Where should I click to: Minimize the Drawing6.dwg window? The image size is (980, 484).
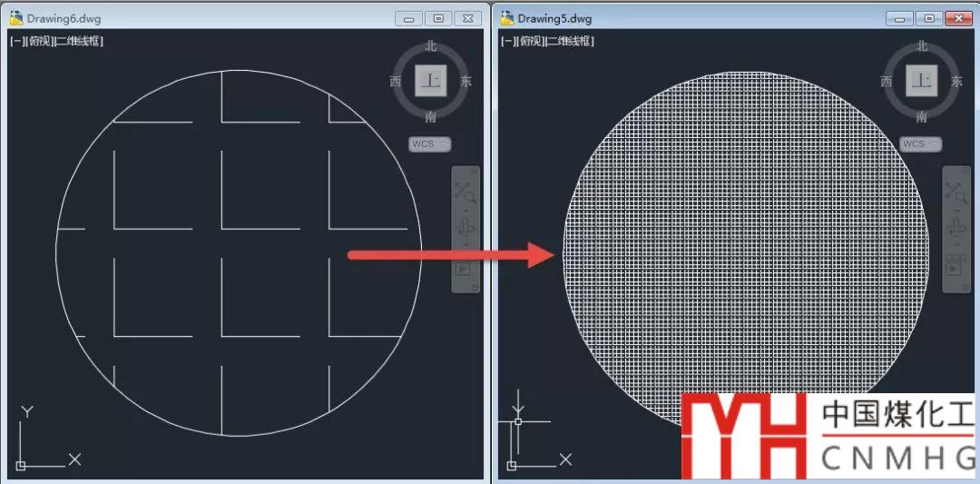point(409,19)
